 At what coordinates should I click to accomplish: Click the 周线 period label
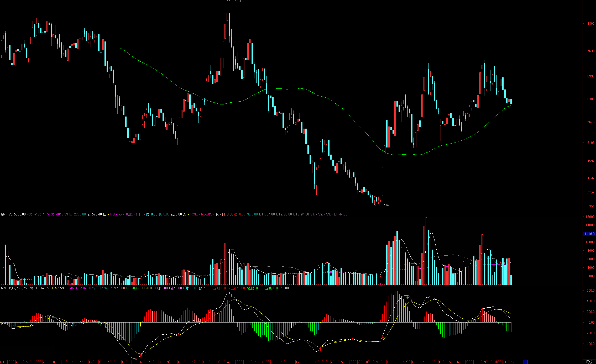coord(589,362)
